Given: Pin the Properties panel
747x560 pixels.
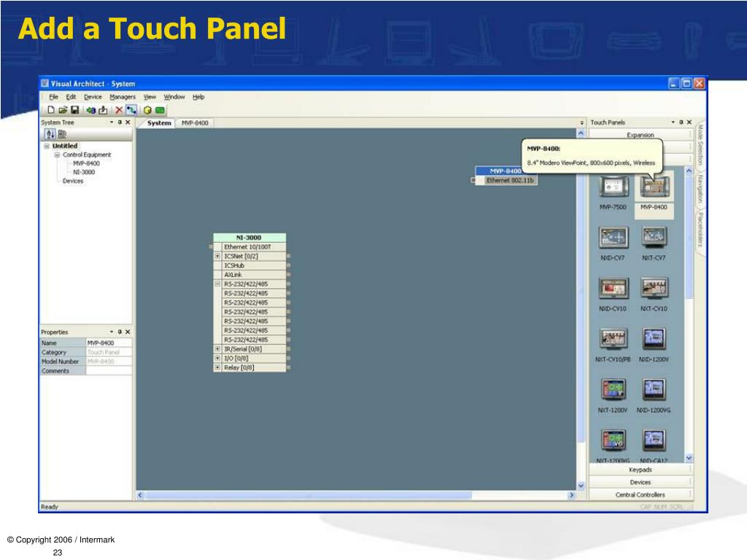Looking at the screenshot, I should pos(120,332).
